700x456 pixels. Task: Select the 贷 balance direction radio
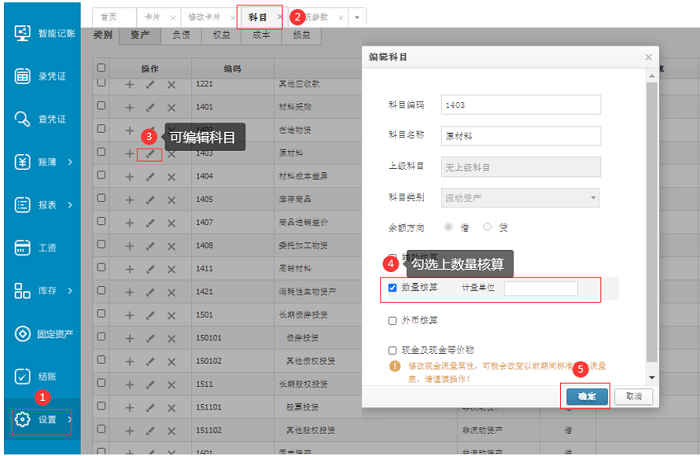[x=487, y=227]
